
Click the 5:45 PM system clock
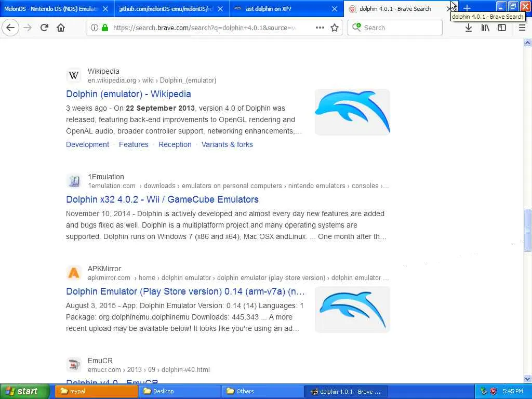click(513, 392)
